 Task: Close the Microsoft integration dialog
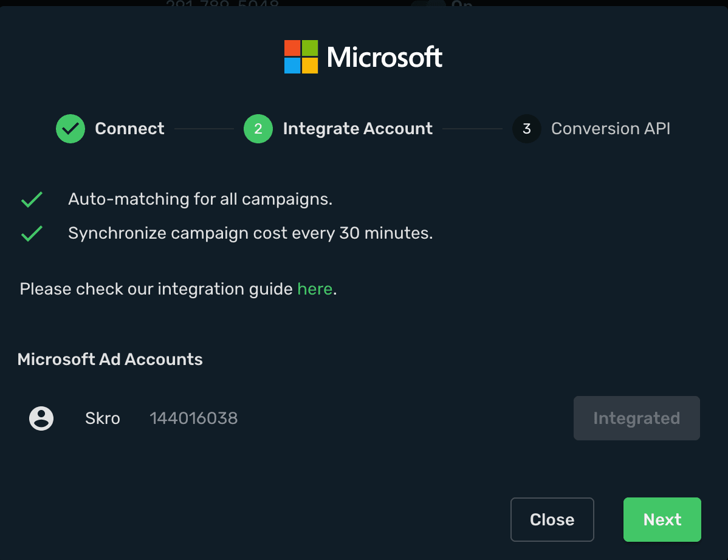(552, 520)
